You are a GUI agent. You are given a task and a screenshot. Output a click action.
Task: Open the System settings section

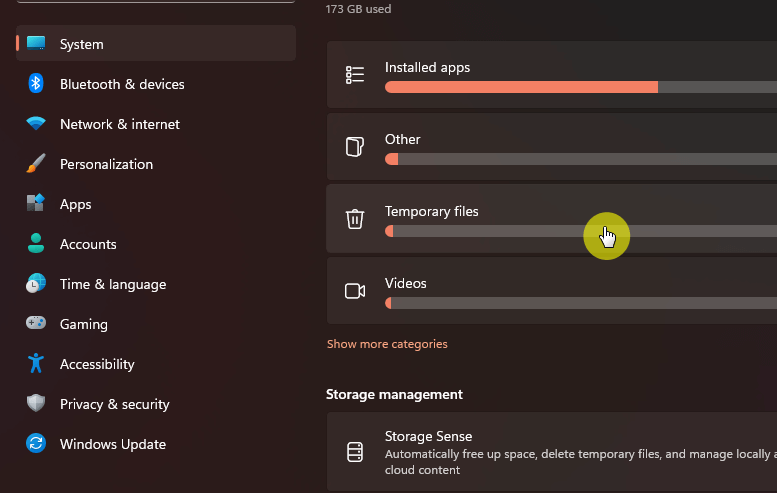[156, 44]
